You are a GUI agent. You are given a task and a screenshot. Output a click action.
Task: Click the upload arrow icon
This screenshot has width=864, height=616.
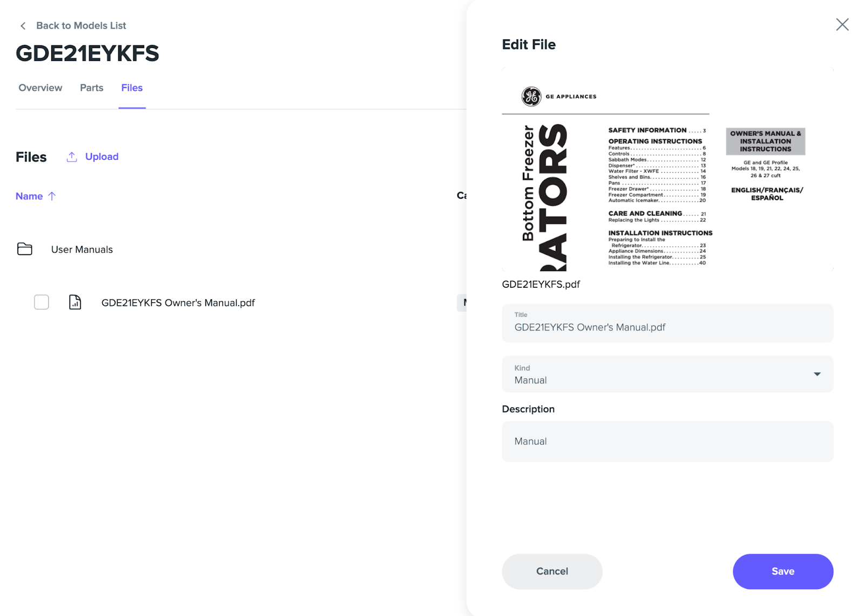pyautogui.click(x=72, y=157)
